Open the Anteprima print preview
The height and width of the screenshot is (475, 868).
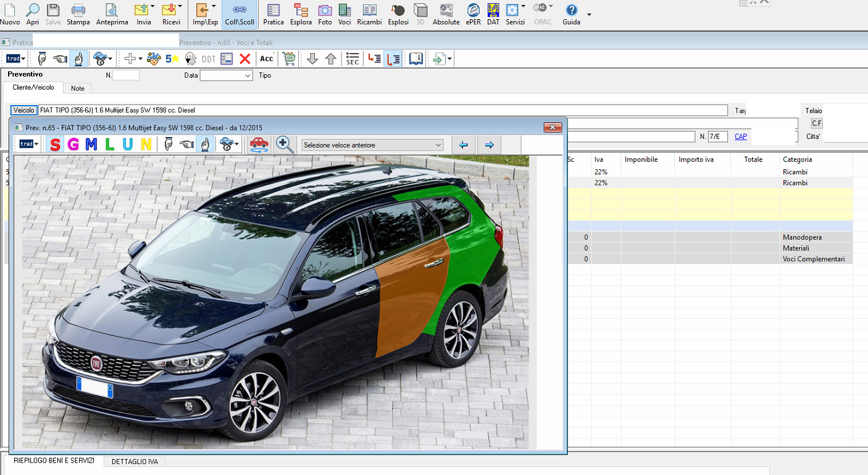[112, 14]
